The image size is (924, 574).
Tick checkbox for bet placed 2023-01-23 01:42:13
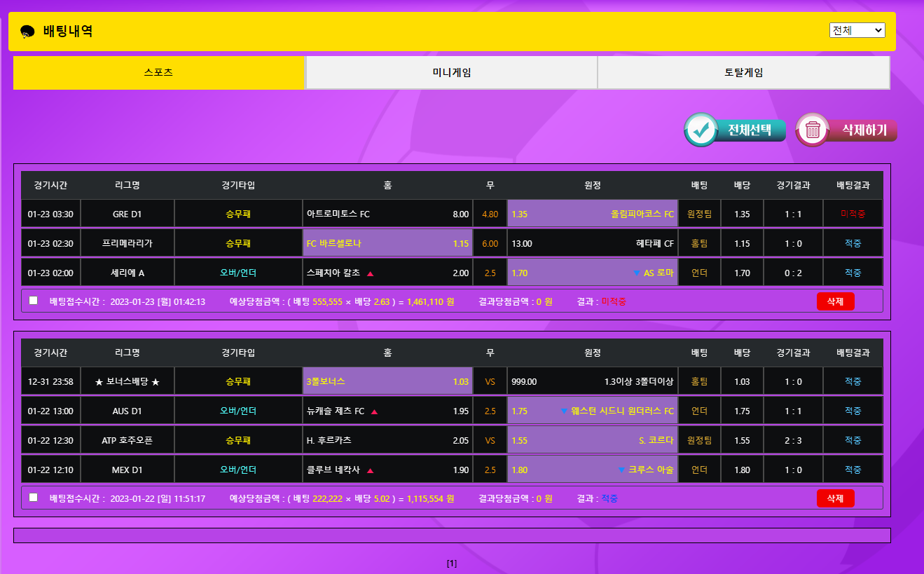click(x=34, y=301)
